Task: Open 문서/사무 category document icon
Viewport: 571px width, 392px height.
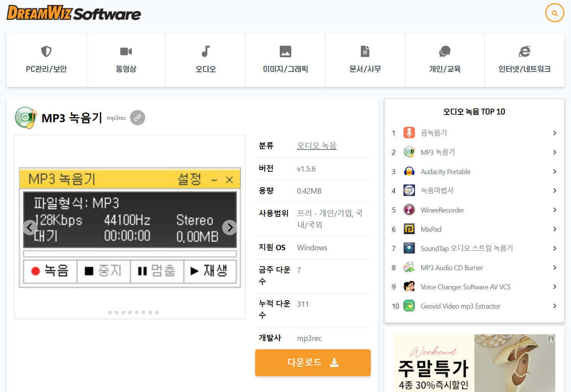Action: (x=365, y=51)
